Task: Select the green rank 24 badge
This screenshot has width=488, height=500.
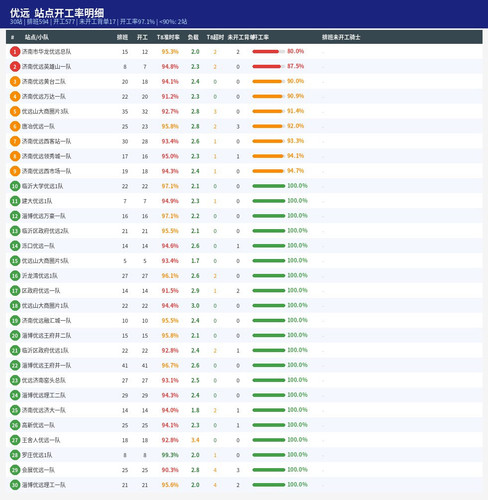Action: [x=15, y=395]
